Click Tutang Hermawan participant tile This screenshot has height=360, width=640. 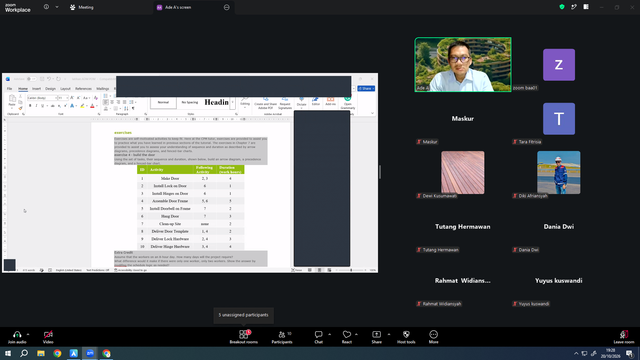(x=462, y=227)
